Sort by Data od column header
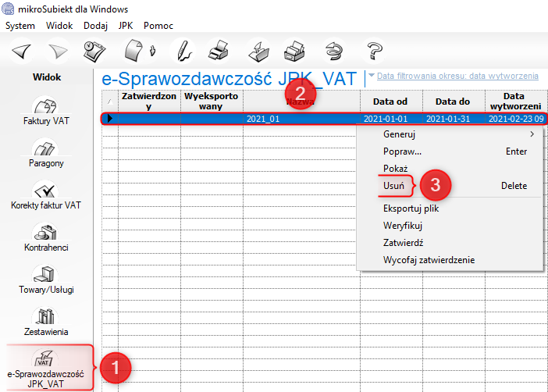The width and height of the screenshot is (548, 392). [391, 101]
